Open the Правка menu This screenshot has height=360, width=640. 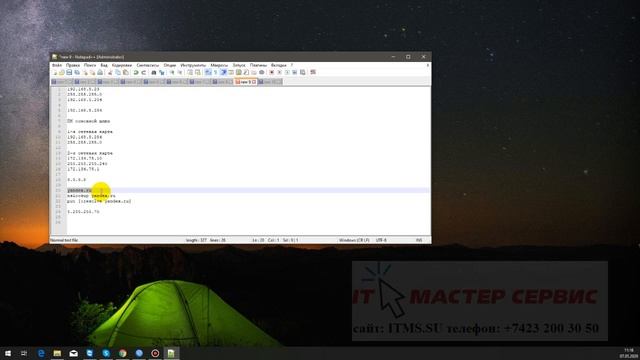point(73,65)
